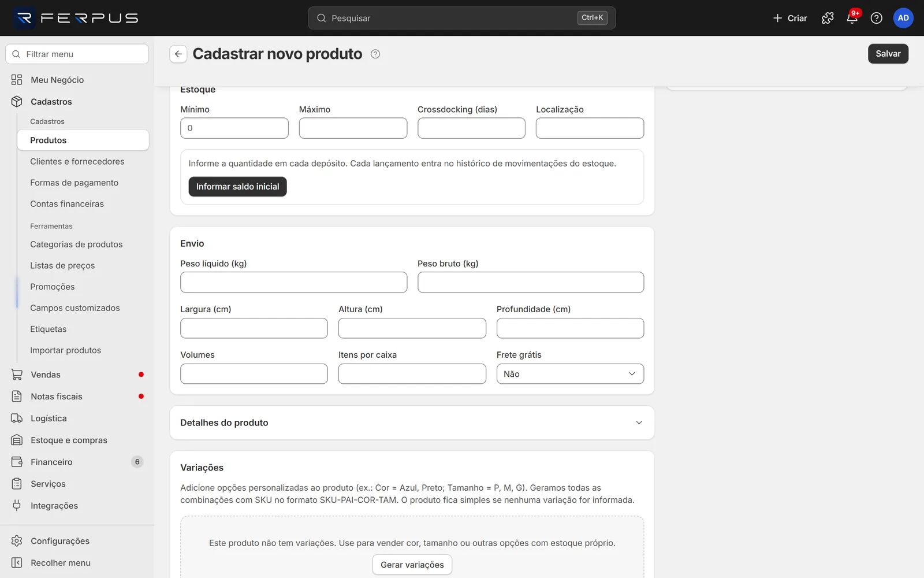Focus the Pesquisar search field
The image size is (924, 578).
[461, 18]
